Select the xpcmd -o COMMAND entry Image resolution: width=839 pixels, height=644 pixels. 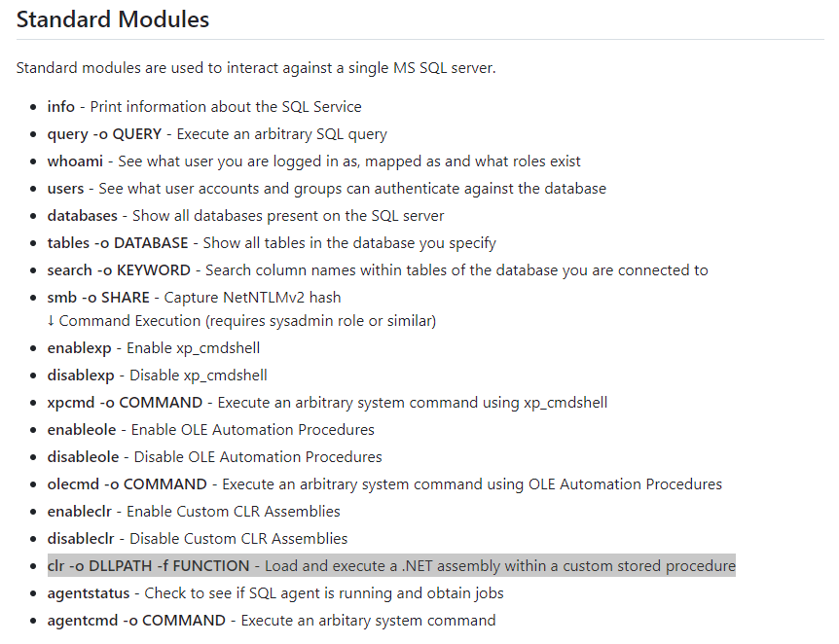pos(125,403)
